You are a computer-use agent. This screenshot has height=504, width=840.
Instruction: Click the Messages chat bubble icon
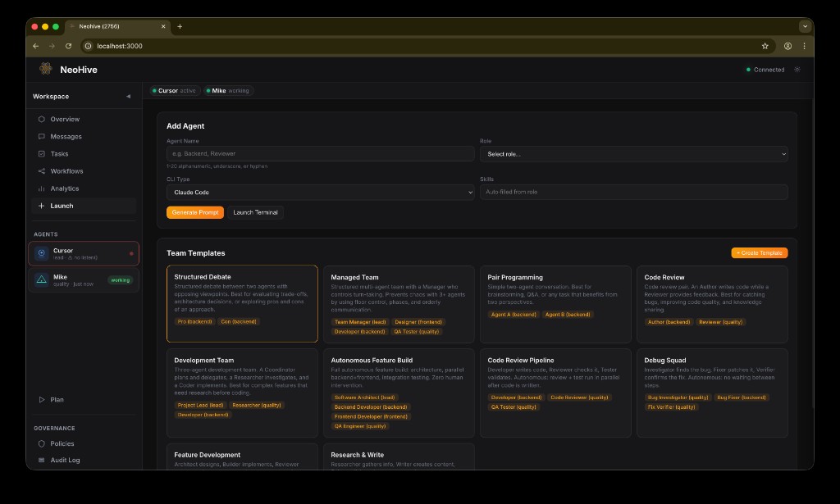click(41, 136)
